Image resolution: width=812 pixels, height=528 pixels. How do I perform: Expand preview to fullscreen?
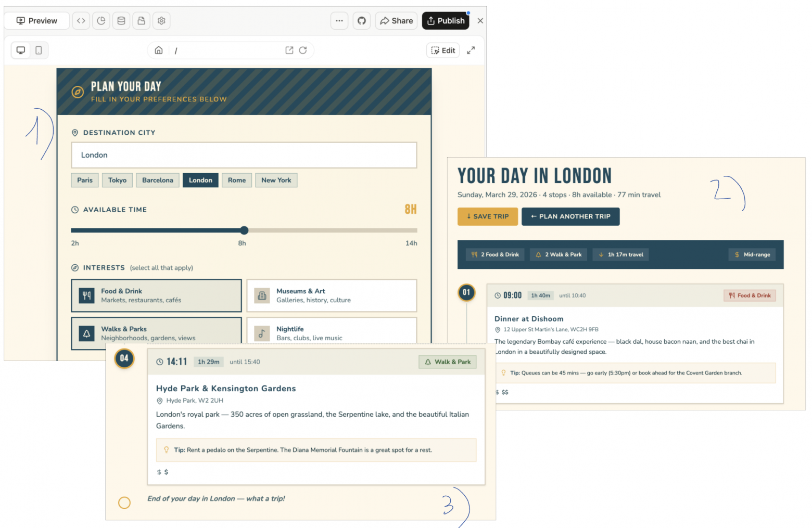pyautogui.click(x=471, y=50)
